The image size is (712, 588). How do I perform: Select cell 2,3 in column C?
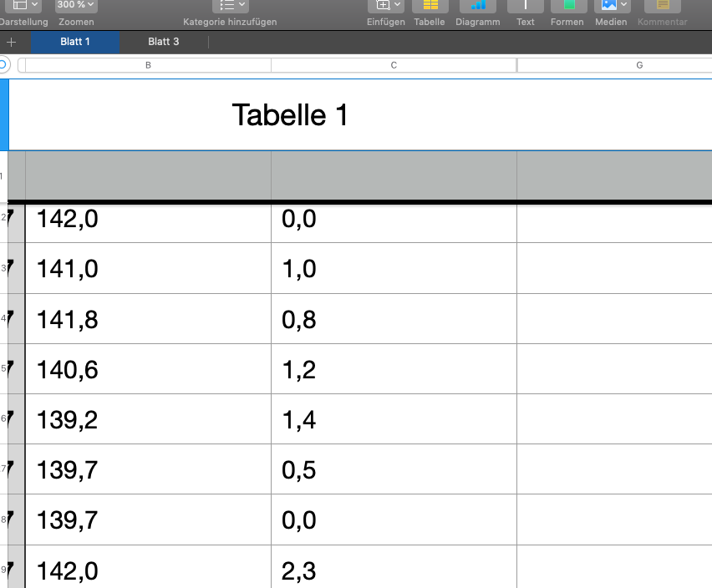(394, 567)
